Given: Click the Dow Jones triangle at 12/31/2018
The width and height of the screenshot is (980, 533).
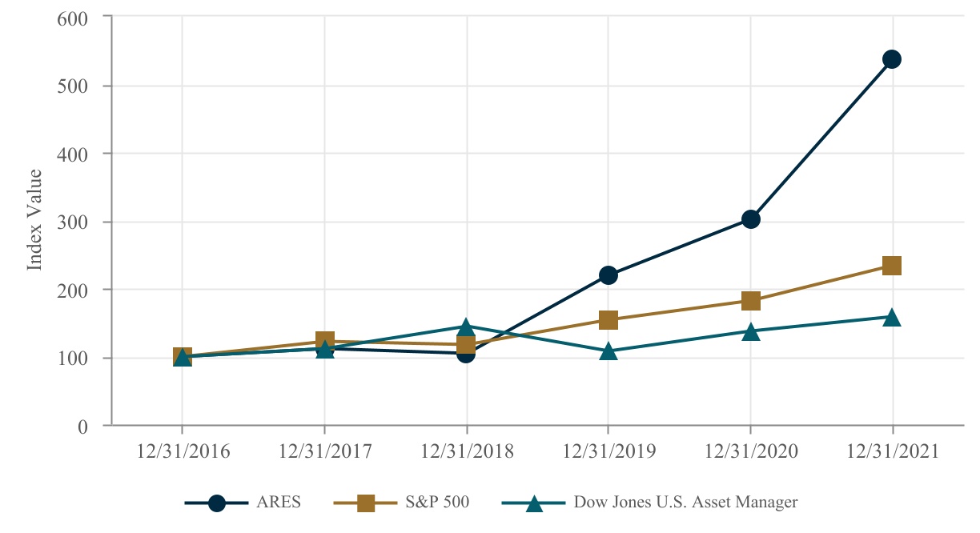Looking at the screenshot, I should (466, 327).
